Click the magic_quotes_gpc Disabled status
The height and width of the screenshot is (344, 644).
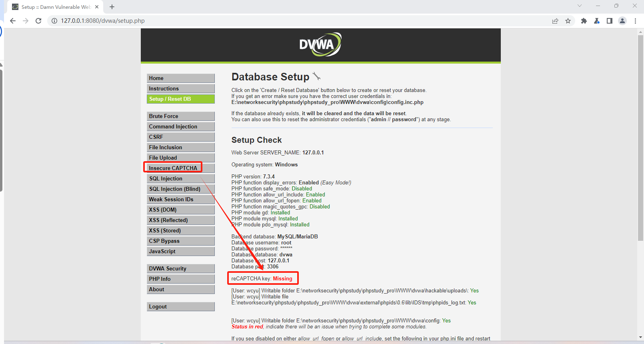point(320,206)
